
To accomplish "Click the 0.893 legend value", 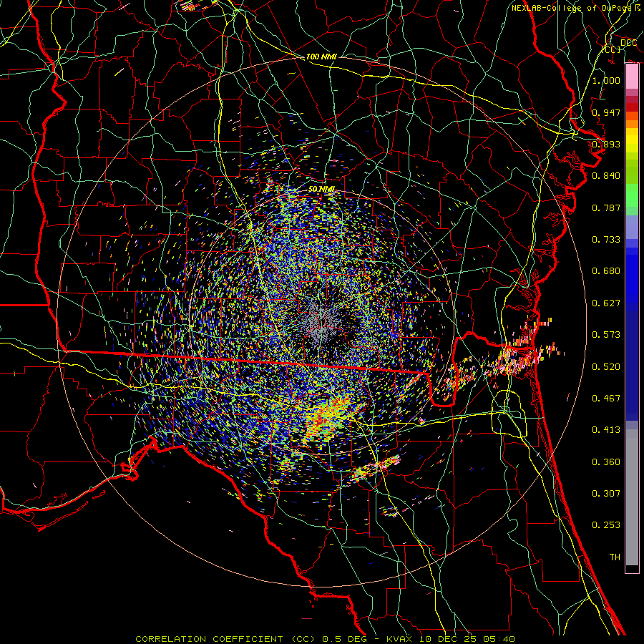I will point(606,144).
